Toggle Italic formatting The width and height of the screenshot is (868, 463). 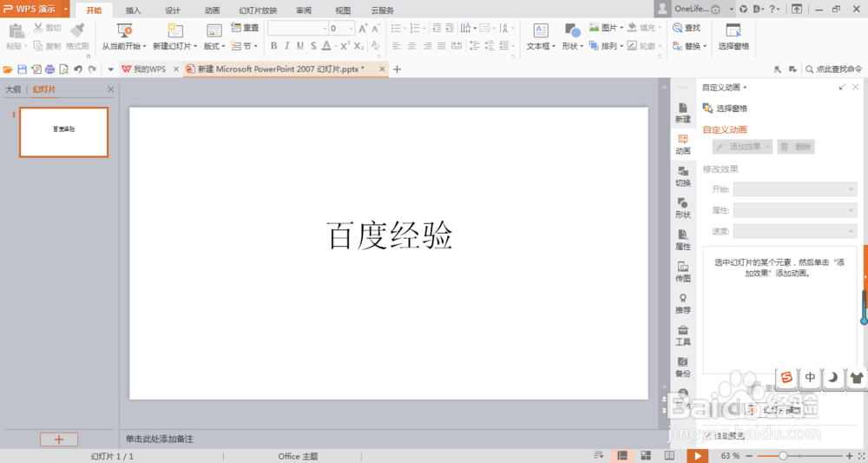286,46
